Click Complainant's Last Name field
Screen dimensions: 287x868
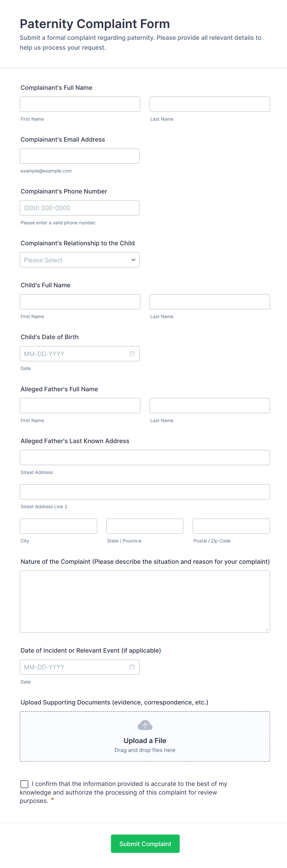(210, 104)
